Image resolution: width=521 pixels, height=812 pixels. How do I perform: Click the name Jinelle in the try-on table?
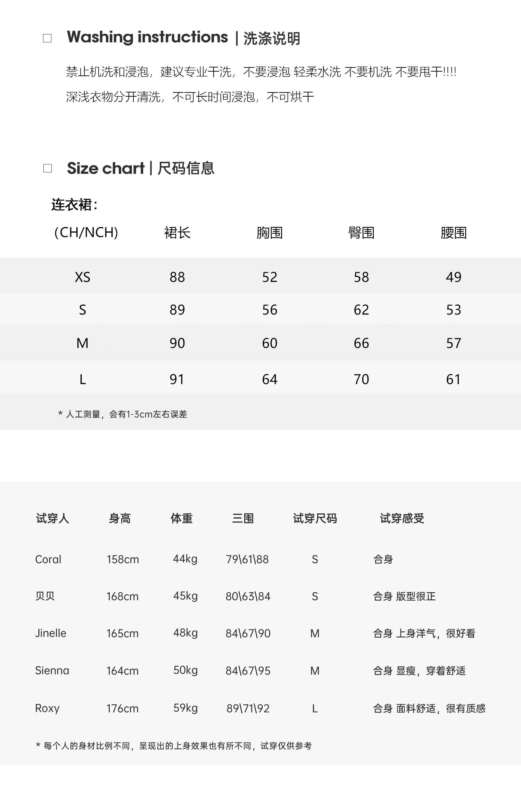[51, 633]
